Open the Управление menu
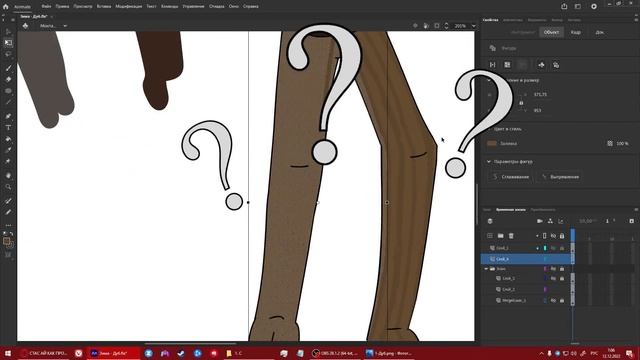 tap(193, 7)
